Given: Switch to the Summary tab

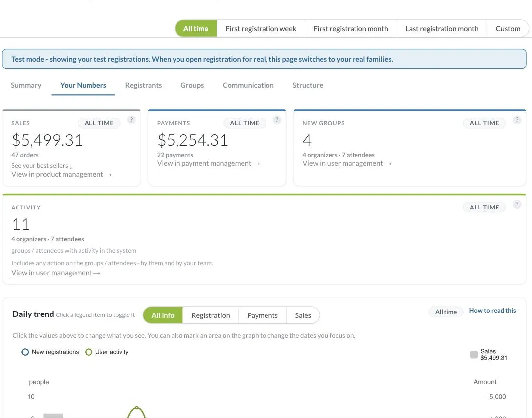Looking at the screenshot, I should click(26, 85).
